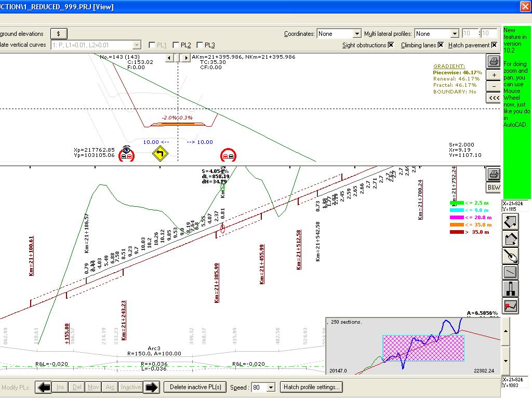
Task: Click the right no-overtaking road sign
Action: point(229,155)
